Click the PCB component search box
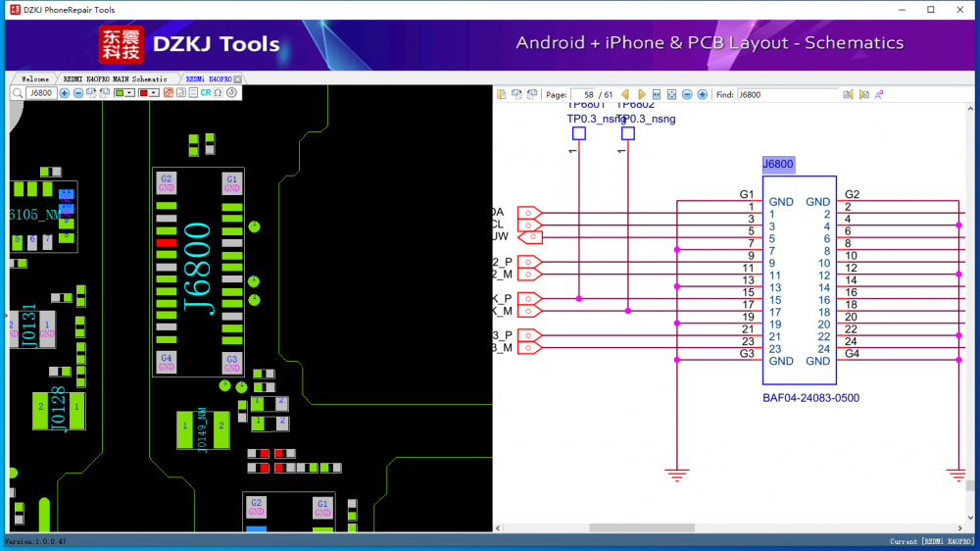980x551 pixels. [41, 93]
